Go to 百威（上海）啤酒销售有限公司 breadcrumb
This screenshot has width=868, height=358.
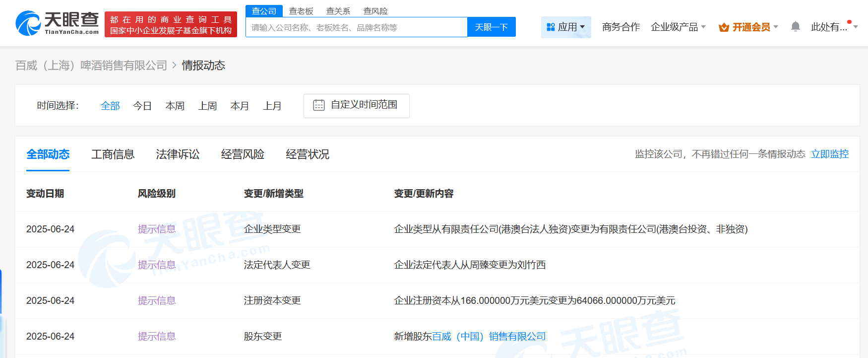click(91, 66)
